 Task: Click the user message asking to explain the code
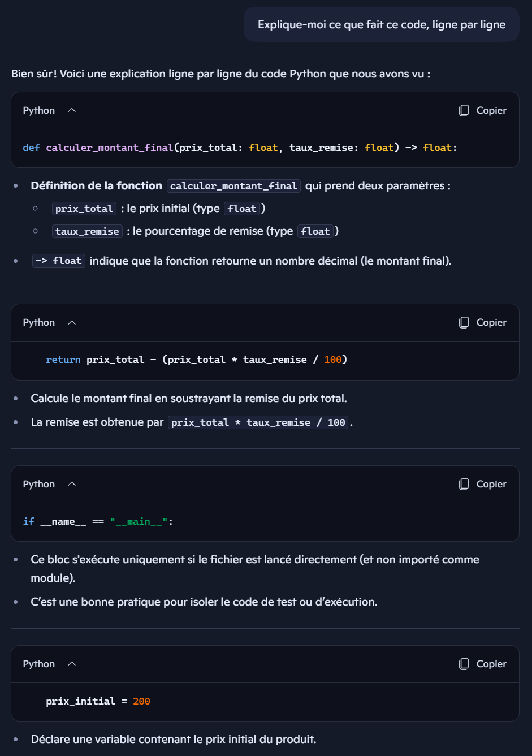pyautogui.click(x=381, y=24)
